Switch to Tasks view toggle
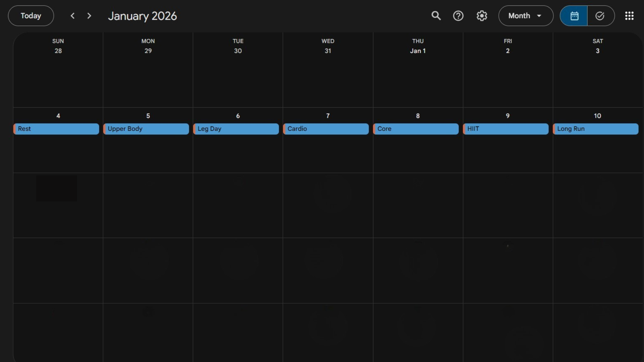This screenshot has width=644, height=362. pyautogui.click(x=600, y=16)
